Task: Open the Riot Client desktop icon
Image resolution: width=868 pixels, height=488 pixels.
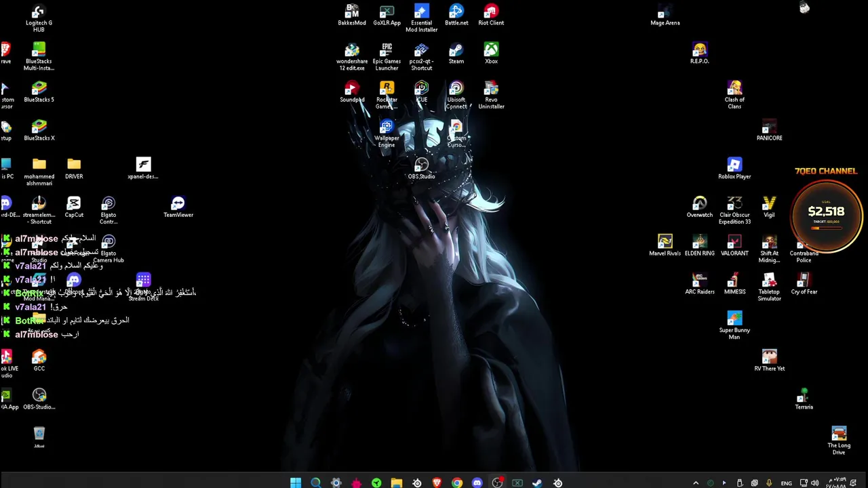Action: 491,15
